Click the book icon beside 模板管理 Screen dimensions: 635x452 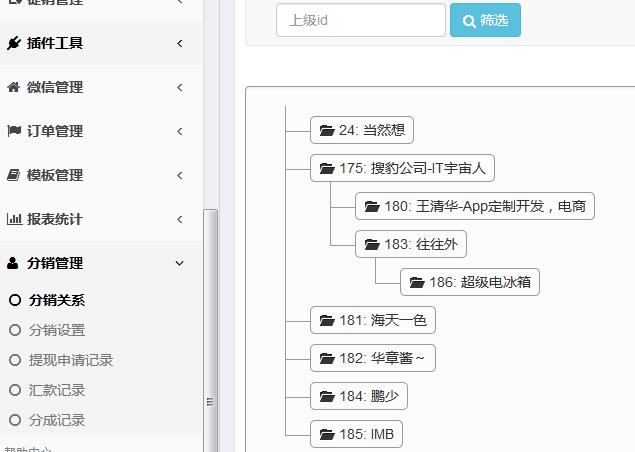pos(13,175)
